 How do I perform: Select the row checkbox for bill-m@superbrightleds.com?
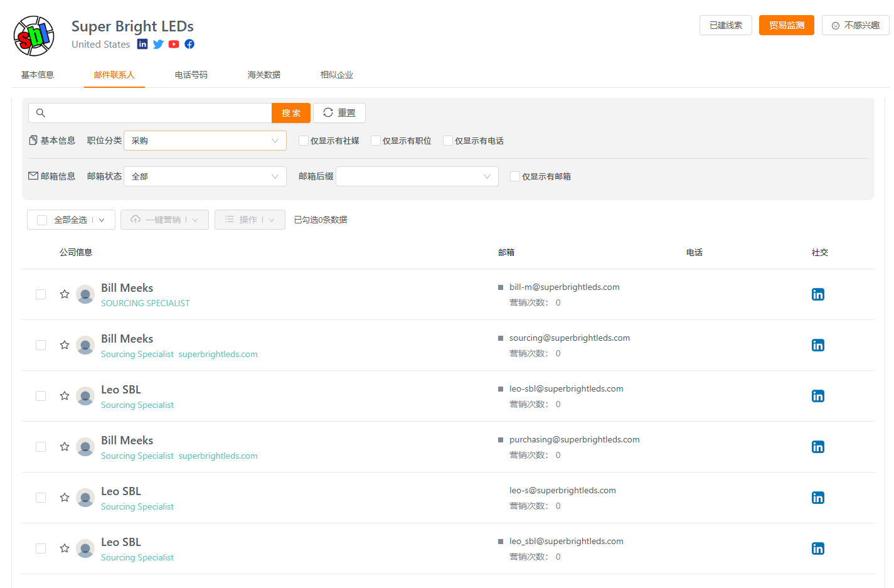click(x=41, y=294)
